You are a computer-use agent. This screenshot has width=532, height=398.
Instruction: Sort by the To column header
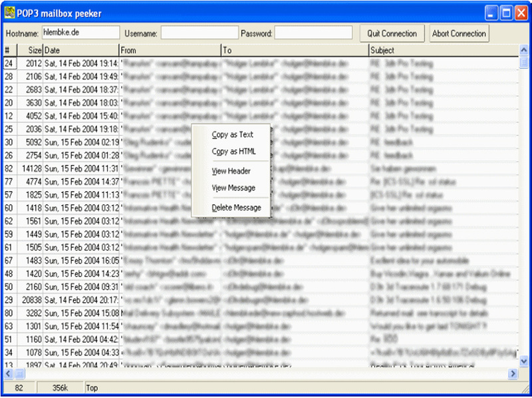(x=295, y=51)
